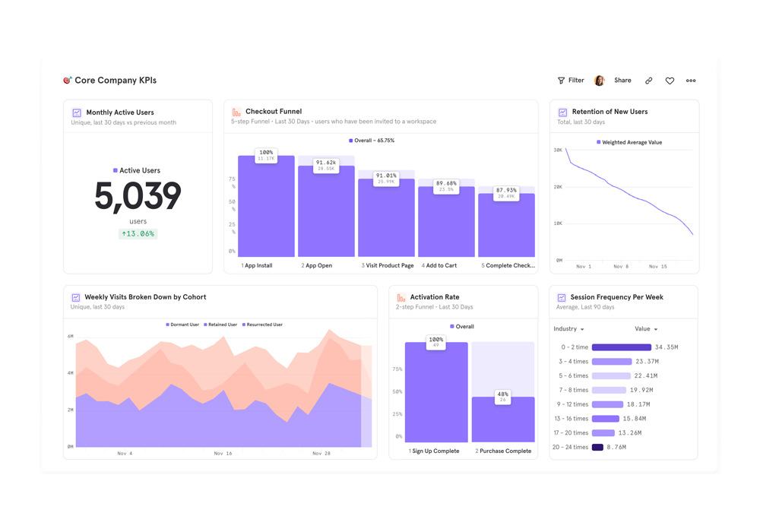The image size is (760, 532).
Task: Click the Checkout Funnel report icon
Action: coord(236,112)
